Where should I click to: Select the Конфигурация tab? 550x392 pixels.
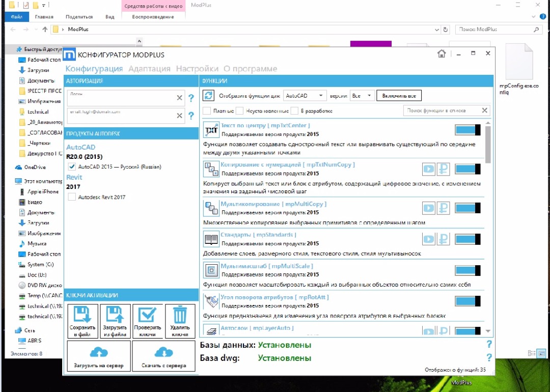tap(94, 69)
